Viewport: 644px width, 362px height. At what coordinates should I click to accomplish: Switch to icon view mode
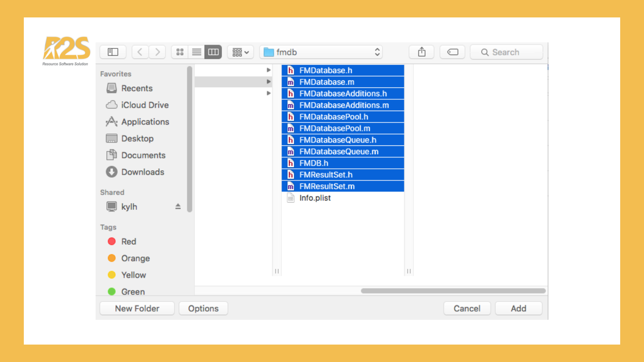coord(180,52)
